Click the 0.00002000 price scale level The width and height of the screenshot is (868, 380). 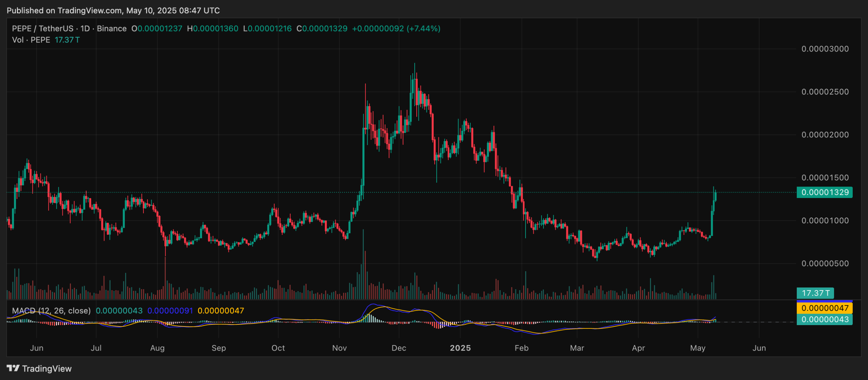[x=825, y=135]
